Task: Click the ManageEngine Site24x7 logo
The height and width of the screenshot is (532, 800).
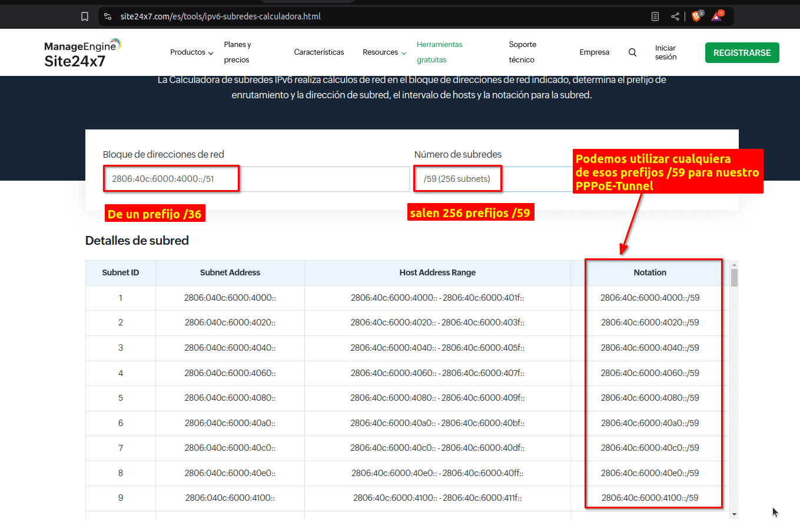Action: 82,53
